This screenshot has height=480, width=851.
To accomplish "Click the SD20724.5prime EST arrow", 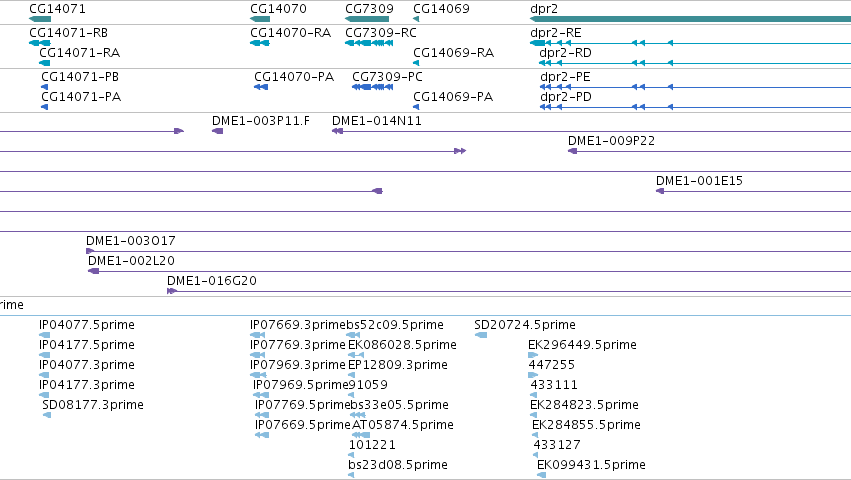I will 481,335.
